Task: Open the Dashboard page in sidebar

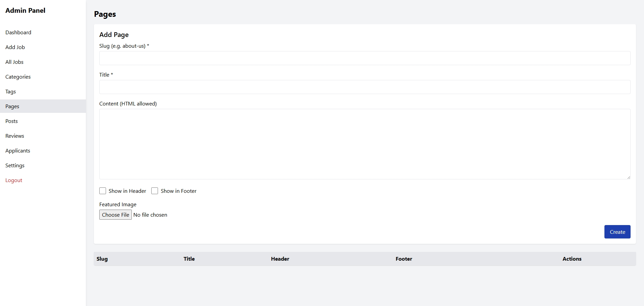Action: (x=18, y=32)
